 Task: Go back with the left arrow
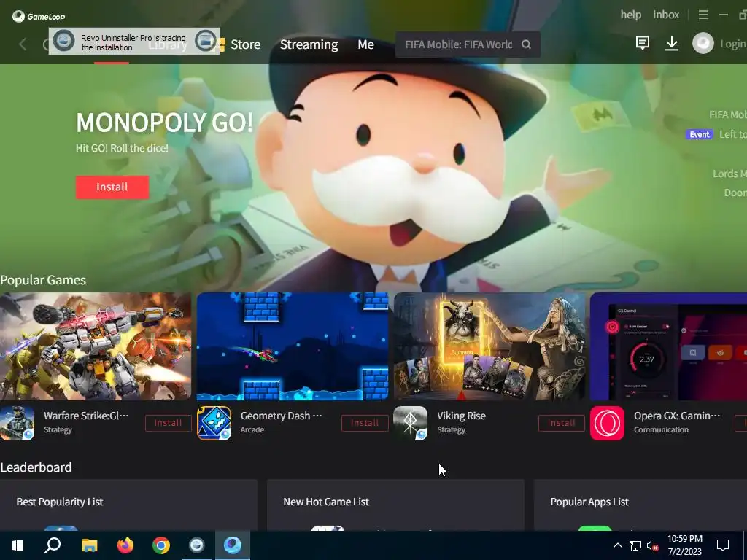coord(23,44)
